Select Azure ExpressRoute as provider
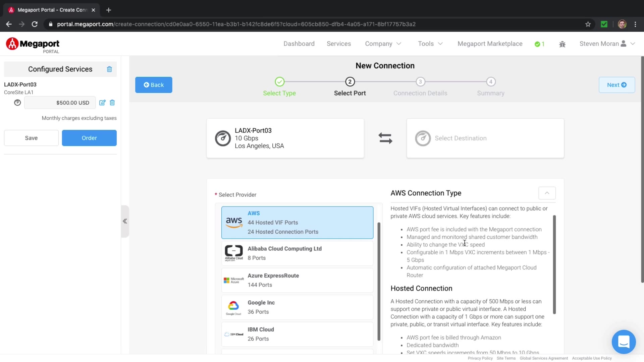This screenshot has height=362, width=644. tap(297, 280)
